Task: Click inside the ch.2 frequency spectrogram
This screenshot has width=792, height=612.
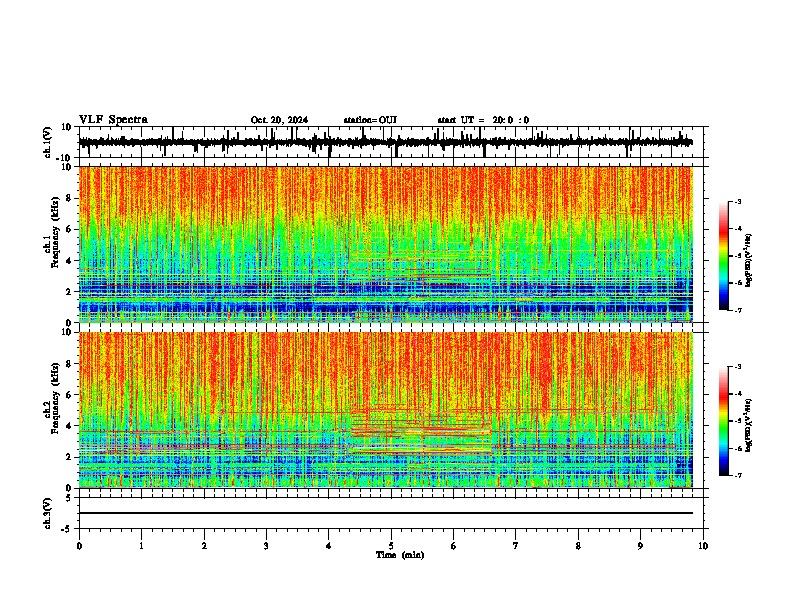Action: [385, 410]
